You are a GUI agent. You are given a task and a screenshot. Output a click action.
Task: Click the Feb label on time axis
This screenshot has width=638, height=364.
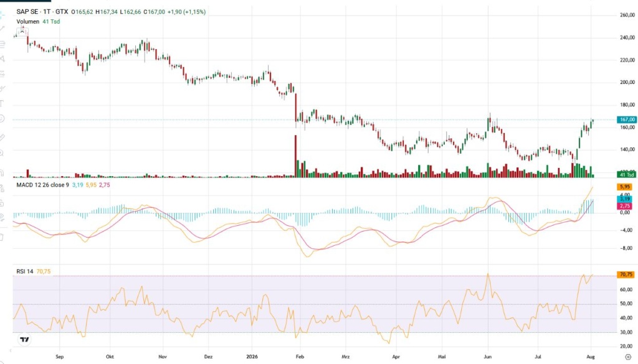tap(300, 357)
